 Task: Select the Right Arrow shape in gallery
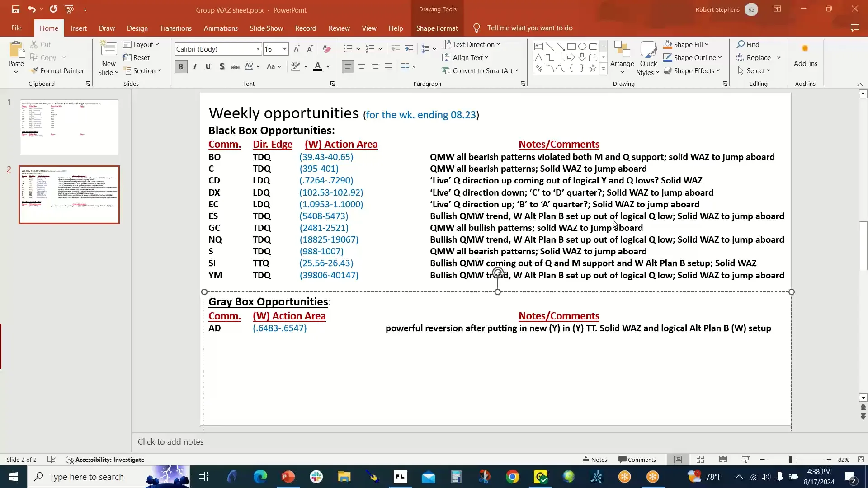click(571, 57)
